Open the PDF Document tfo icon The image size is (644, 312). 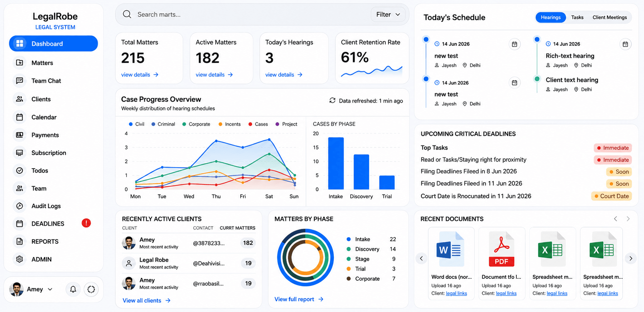pyautogui.click(x=501, y=249)
